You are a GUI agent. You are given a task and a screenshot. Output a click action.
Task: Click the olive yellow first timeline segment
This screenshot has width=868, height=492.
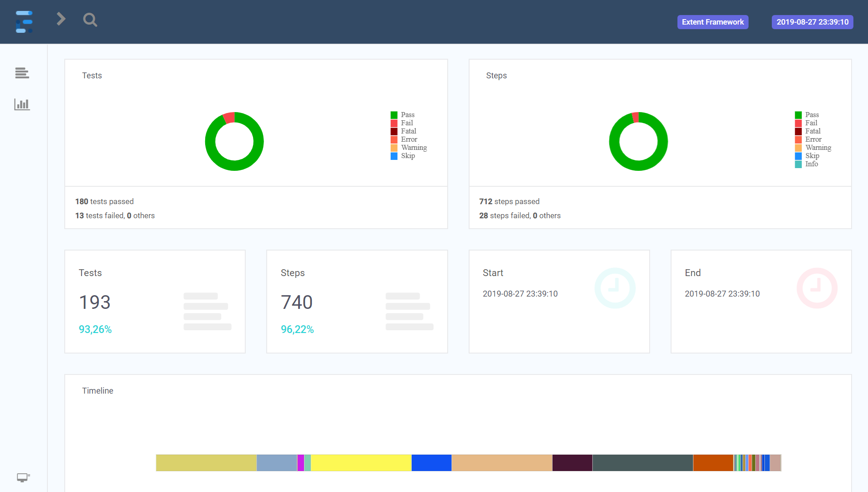(x=206, y=463)
